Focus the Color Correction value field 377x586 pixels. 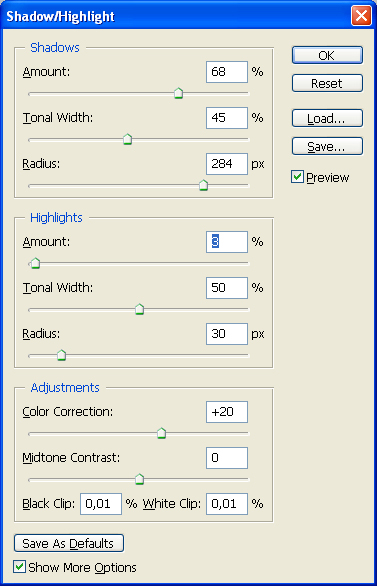[x=227, y=412]
